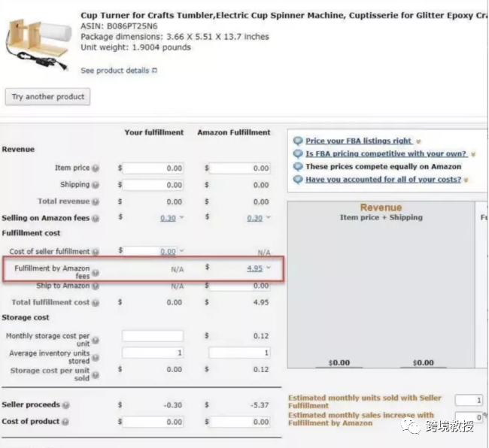Viewport: 489px width, 448px height.
Task: Focus Estimated monthly sales increase with FBA field
Action: [x=469, y=417]
